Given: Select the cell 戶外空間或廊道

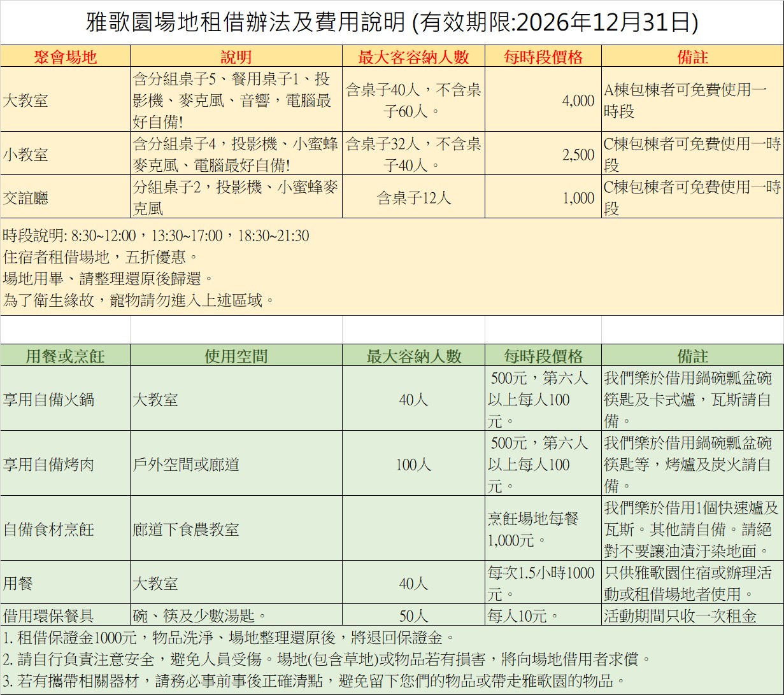Looking at the screenshot, I should pos(236,464).
